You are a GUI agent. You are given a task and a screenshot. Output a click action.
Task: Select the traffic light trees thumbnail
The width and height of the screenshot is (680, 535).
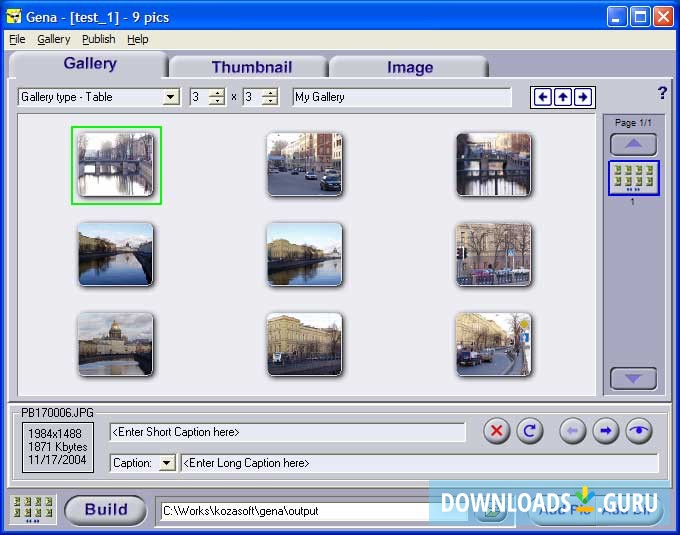pos(494,254)
